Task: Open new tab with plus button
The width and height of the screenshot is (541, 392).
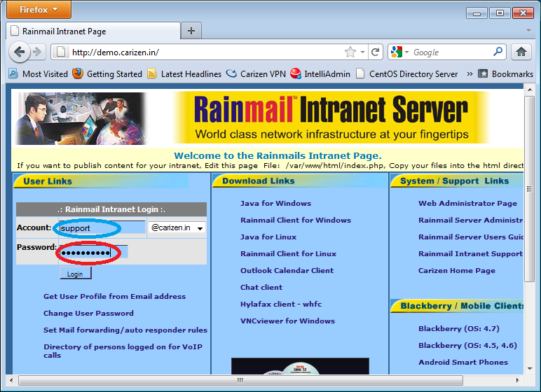Action: point(191,31)
